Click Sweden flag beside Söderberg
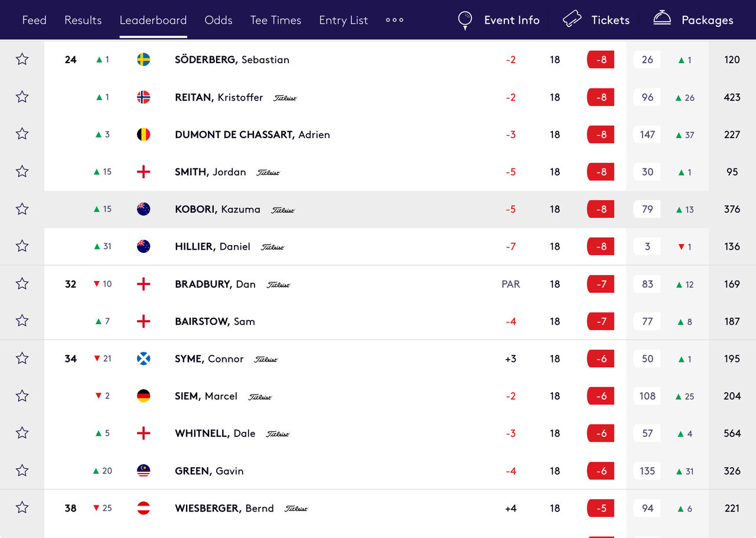The image size is (756, 538). 144,60
